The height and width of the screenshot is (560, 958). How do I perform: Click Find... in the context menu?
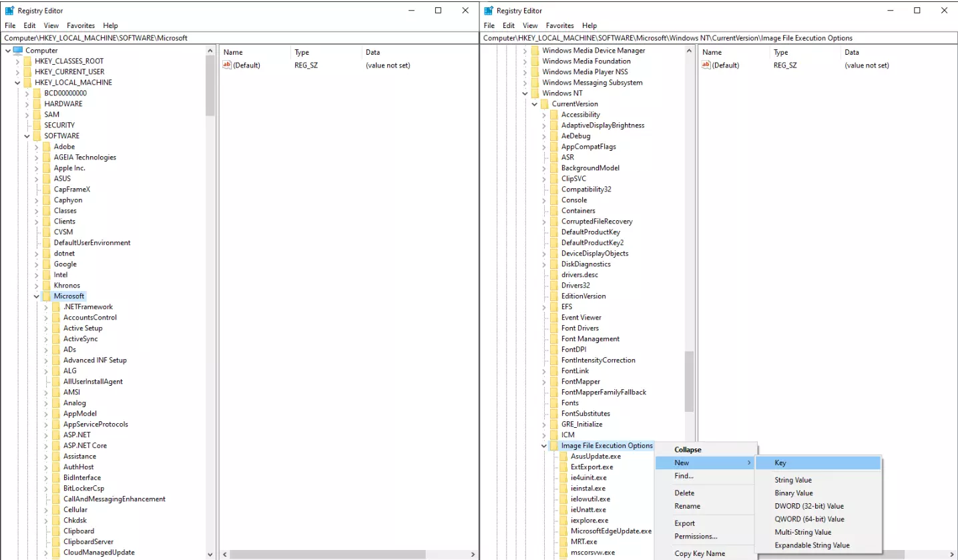click(706, 476)
